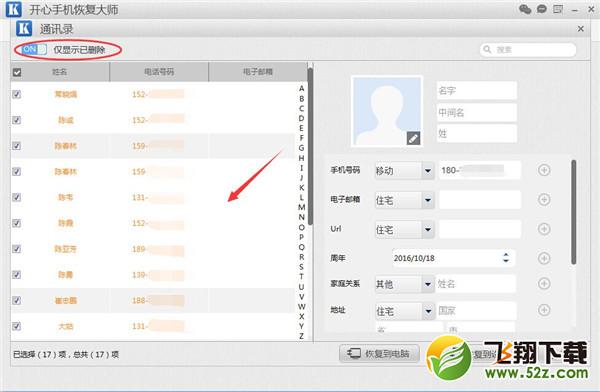The height and width of the screenshot is (392, 600).
Task: Toggle the 仅显示已删除 ON switch
Action: click(x=34, y=49)
